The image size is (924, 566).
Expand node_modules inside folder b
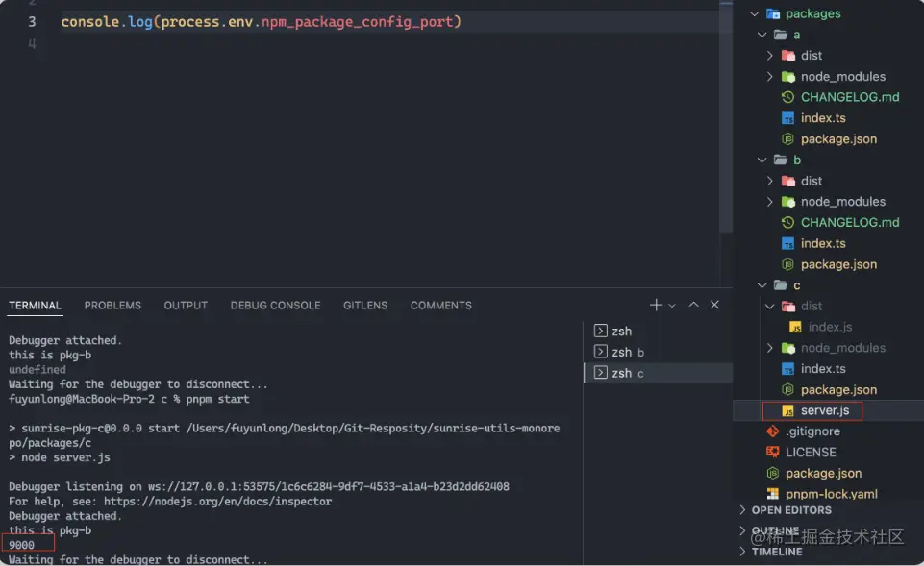coord(770,202)
